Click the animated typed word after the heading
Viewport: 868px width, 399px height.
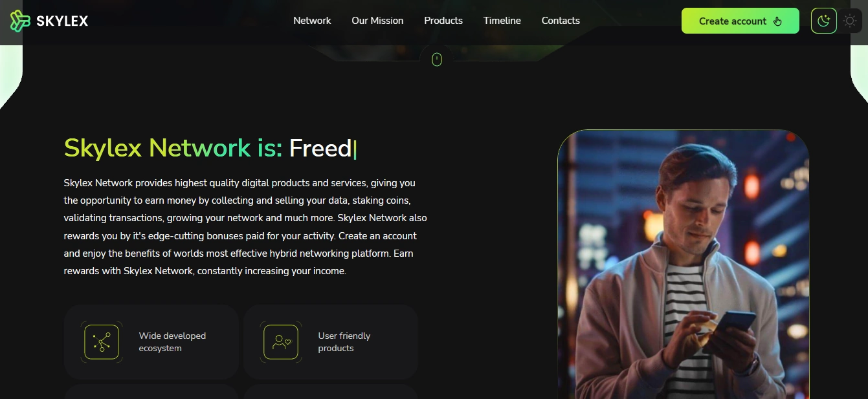[320, 148]
